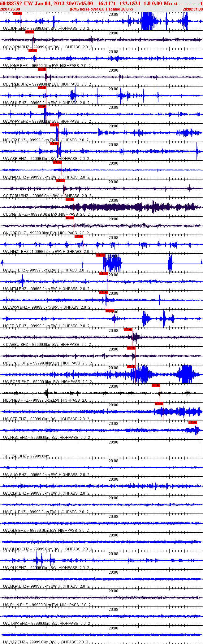Click the red pick marker on NC.KTR trace
The image size is (203, 644).
54,125
